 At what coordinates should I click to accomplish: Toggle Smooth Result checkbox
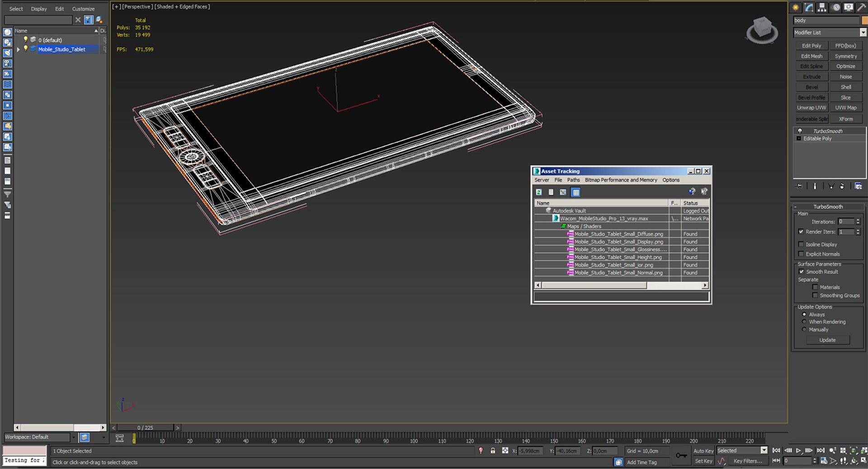tap(801, 272)
